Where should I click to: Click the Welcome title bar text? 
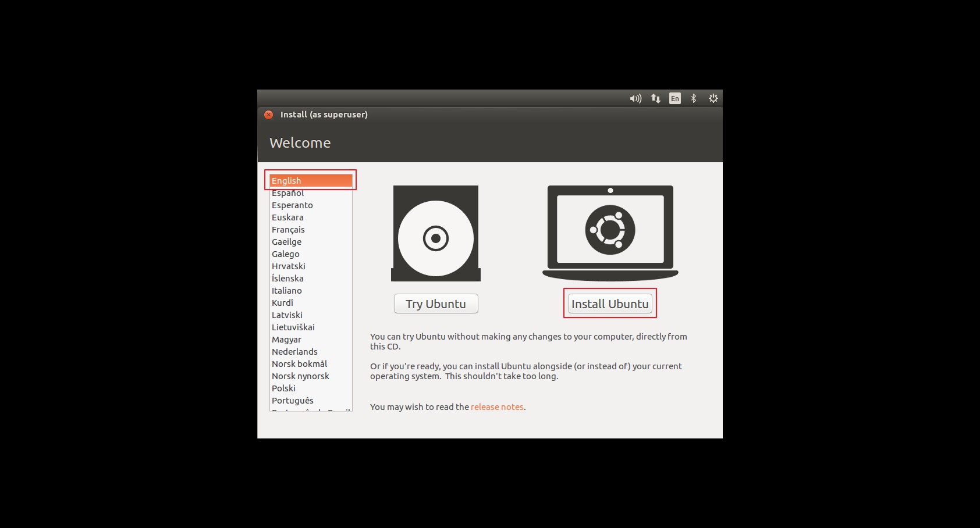pos(300,142)
